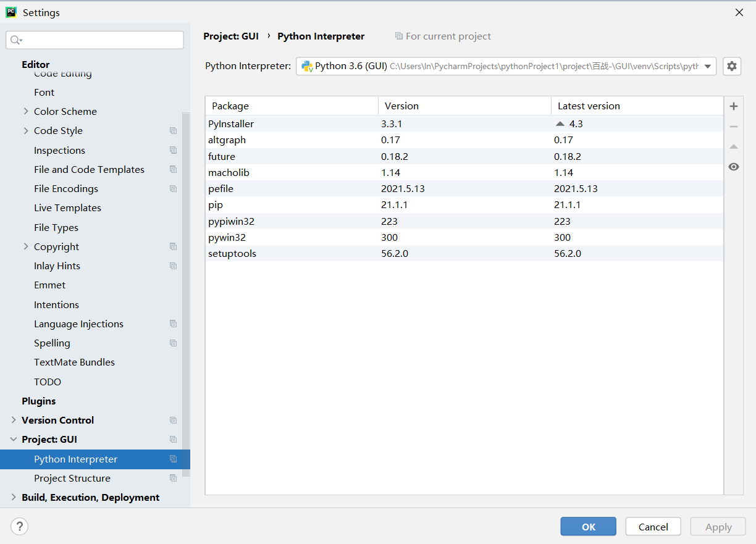This screenshot has height=544, width=756.
Task: Select the altgraph package row
Action: pyautogui.click(x=464, y=140)
